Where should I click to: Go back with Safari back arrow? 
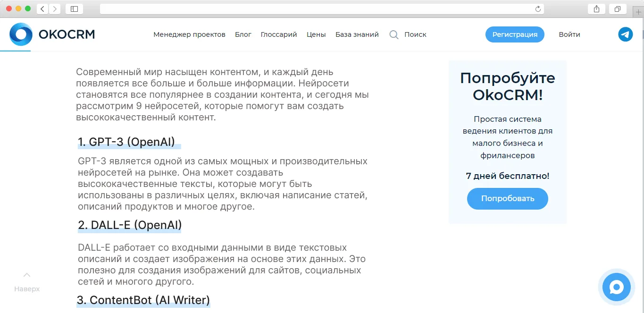pyautogui.click(x=42, y=9)
